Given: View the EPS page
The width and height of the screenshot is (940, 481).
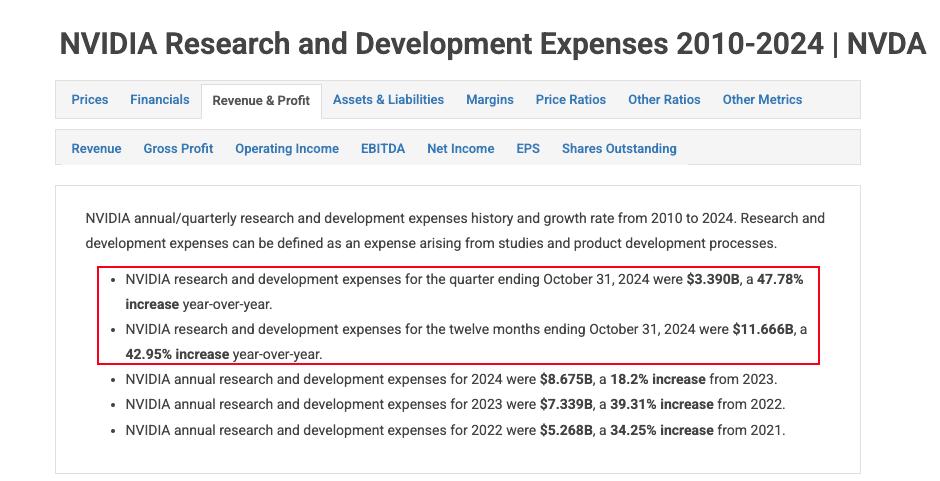Looking at the screenshot, I should click(528, 149).
